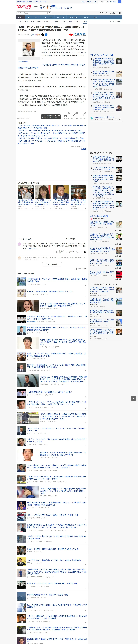Screen dimensions: 138x644
Task: Click the ウェブ検索 input field at top
Action: click(x=102, y=2)
